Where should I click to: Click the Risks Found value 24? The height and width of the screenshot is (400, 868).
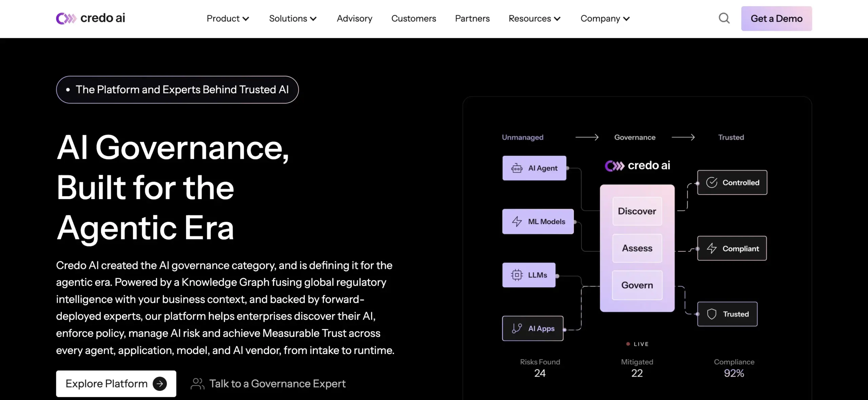click(x=540, y=373)
